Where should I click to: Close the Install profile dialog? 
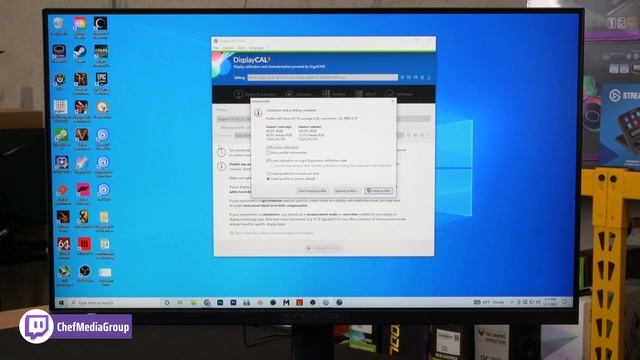click(393, 101)
